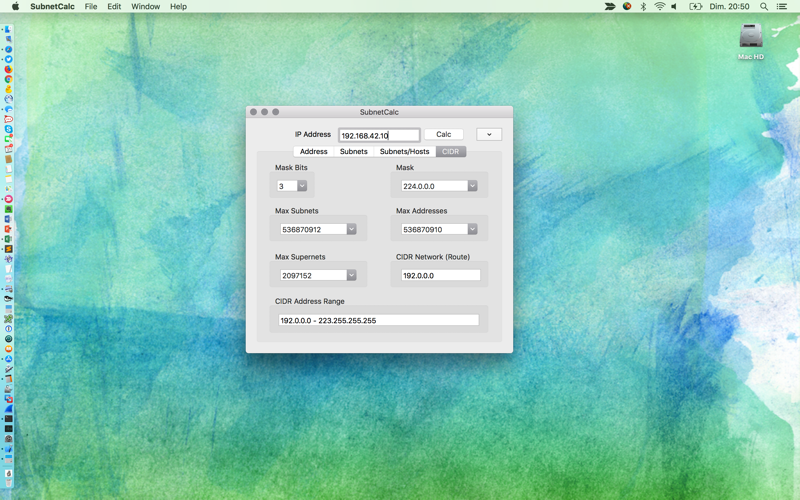Click the volume speaker icon
This screenshot has height=500, width=800.
(674, 7)
